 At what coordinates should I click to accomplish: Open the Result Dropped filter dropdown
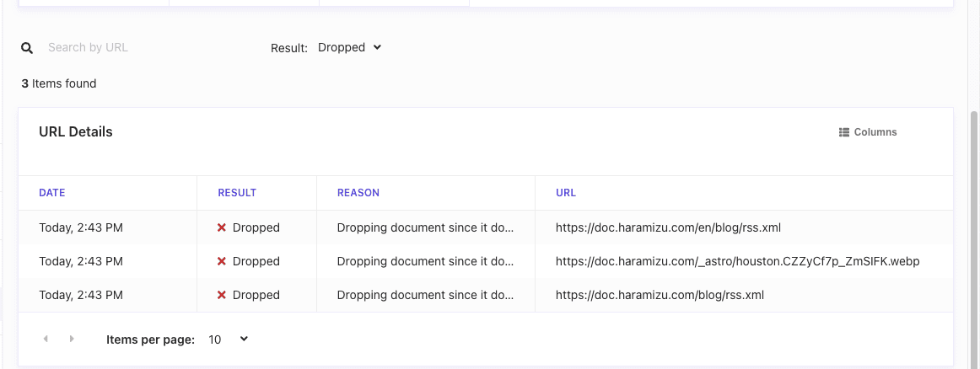(x=349, y=48)
